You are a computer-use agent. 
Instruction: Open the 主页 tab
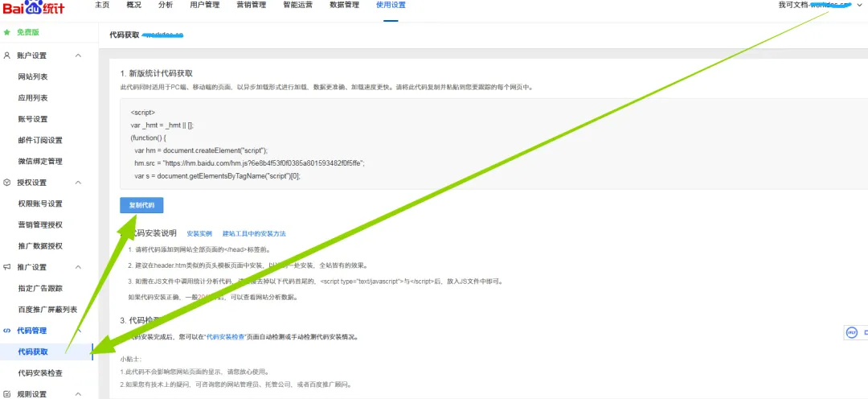(101, 5)
